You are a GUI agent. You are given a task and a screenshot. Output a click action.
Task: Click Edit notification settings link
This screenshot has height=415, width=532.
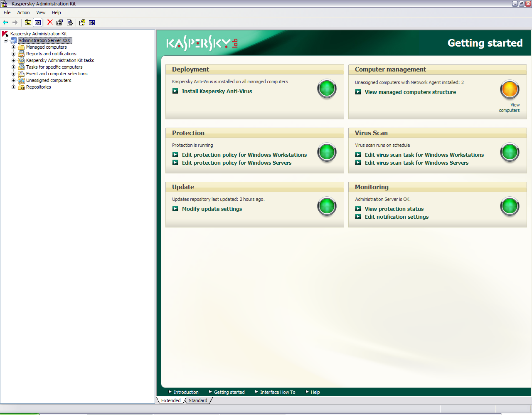tap(397, 217)
